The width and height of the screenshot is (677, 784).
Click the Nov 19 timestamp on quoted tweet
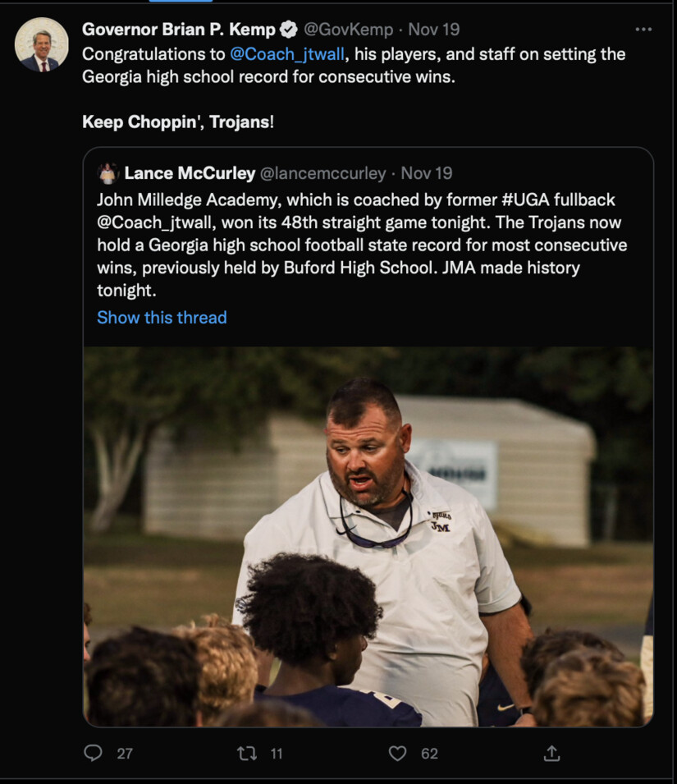click(x=427, y=173)
